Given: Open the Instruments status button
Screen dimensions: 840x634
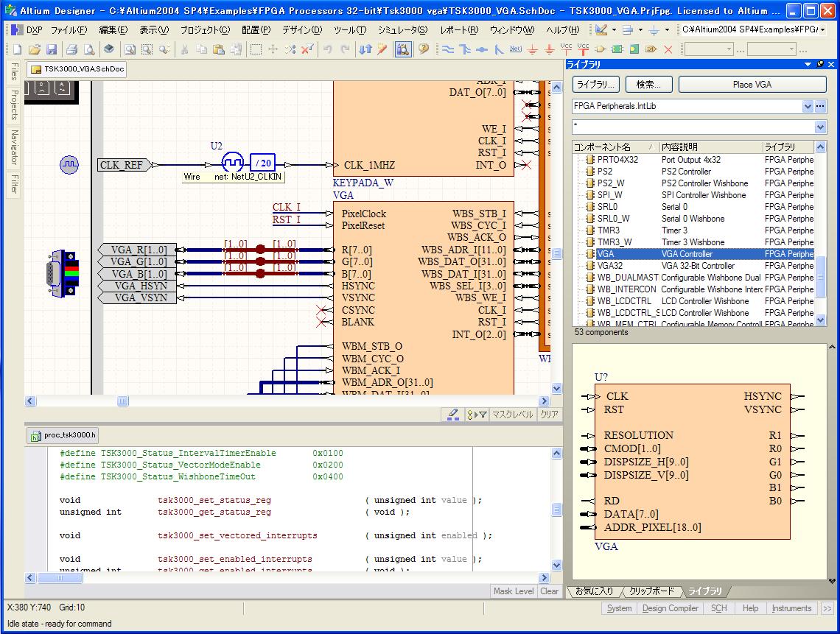Looking at the screenshot, I should [791, 608].
